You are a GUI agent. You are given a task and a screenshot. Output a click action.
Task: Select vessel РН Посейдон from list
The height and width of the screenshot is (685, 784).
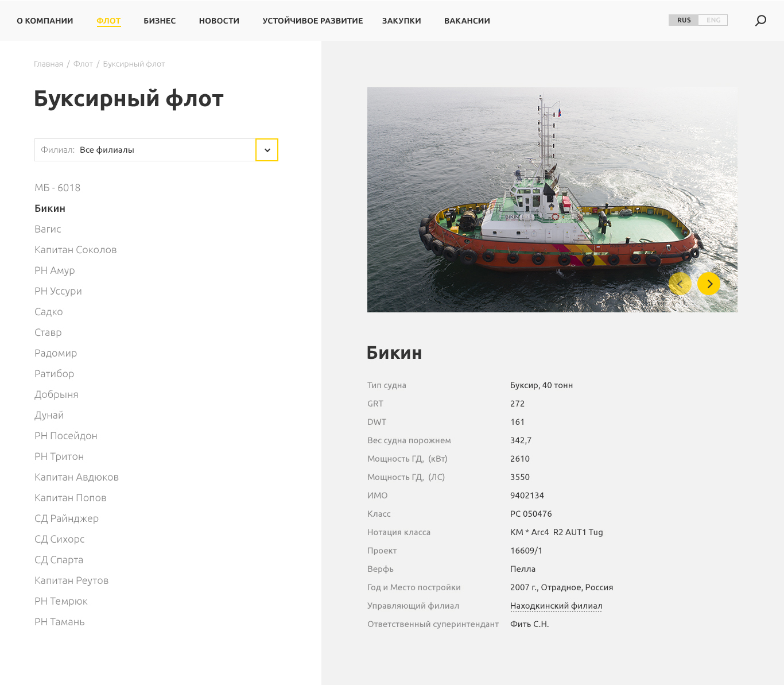point(65,436)
